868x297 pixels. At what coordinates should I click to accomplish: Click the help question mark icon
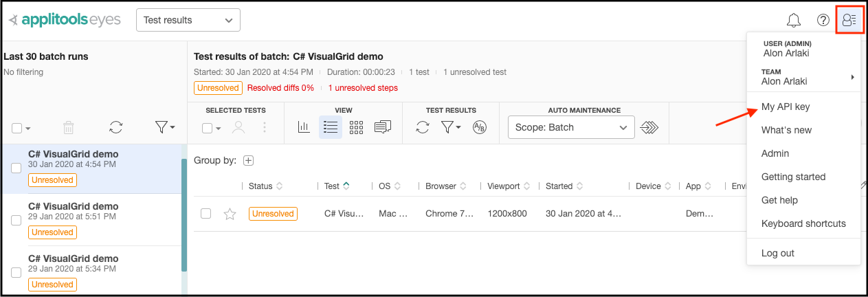click(823, 20)
